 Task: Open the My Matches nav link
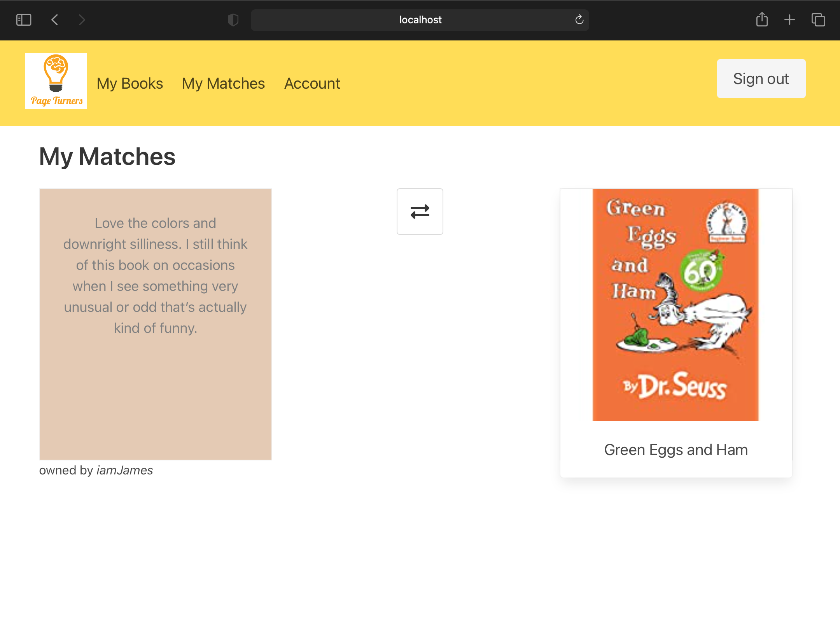pos(223,84)
